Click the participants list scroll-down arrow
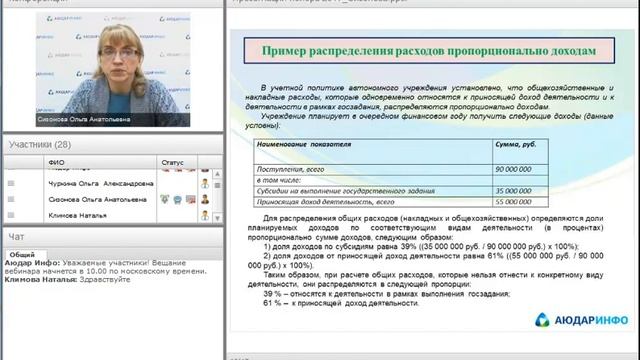 (217, 218)
